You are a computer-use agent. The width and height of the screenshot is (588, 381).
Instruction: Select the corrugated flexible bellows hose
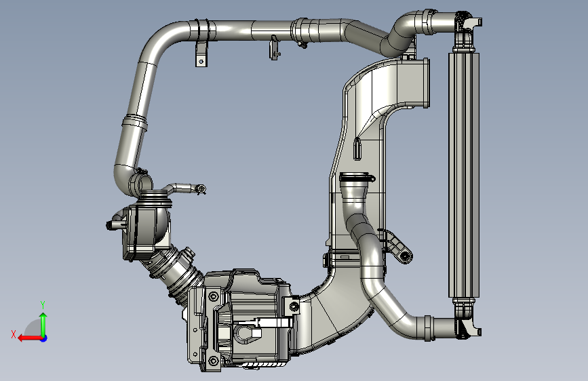pyautogui.click(x=174, y=270)
